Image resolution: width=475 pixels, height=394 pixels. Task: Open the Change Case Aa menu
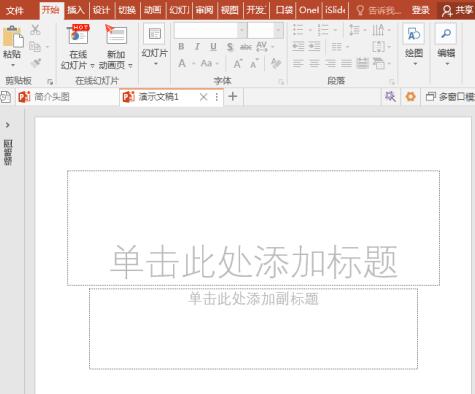click(x=209, y=63)
